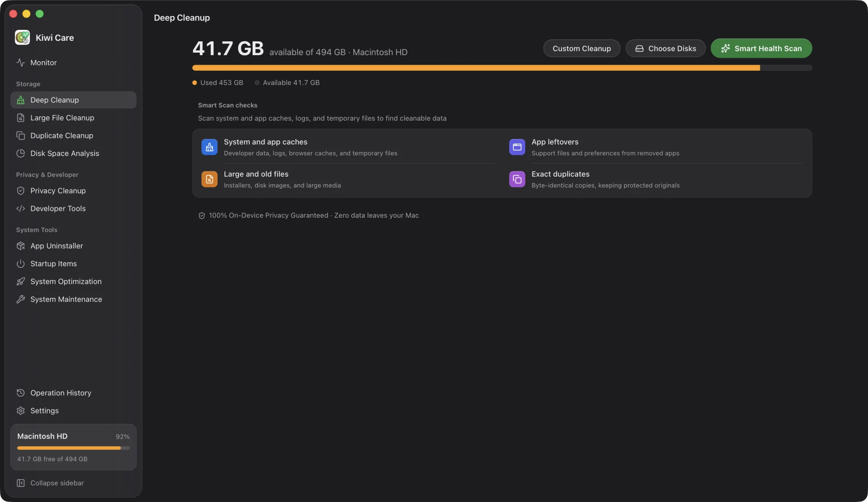
Task: Select the Monitor pulse icon in sidebar
Action: [20, 62]
